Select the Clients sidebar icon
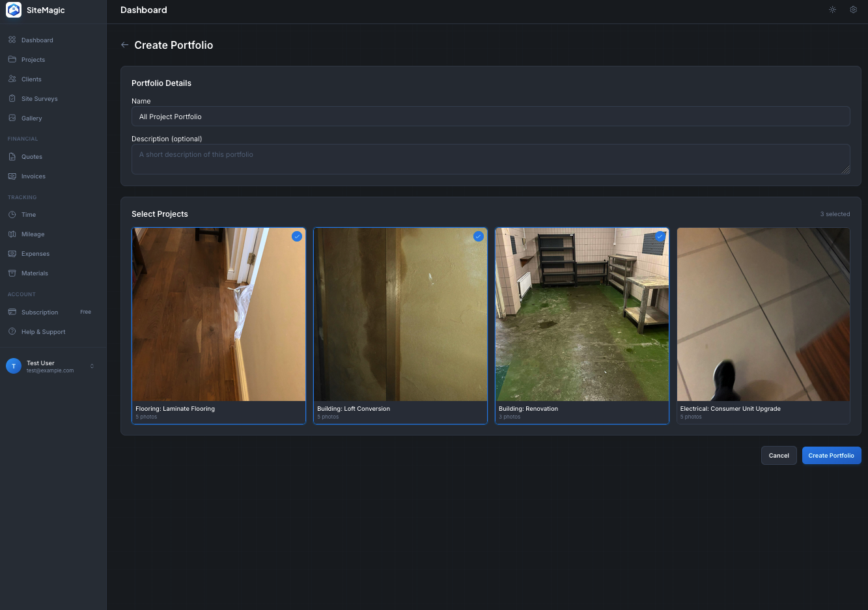This screenshot has height=610, width=868. [11, 79]
